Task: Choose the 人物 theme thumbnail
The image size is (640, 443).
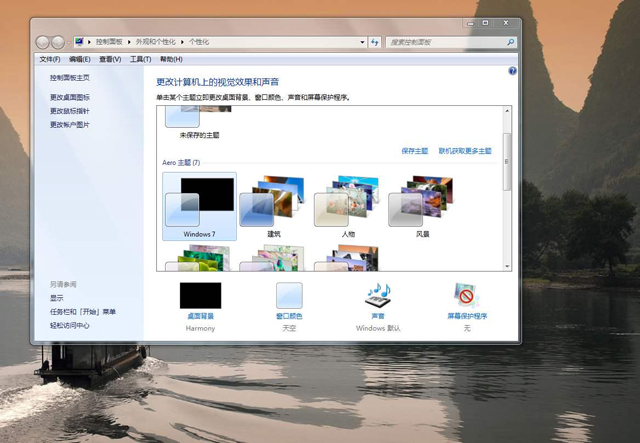Action: (347, 203)
